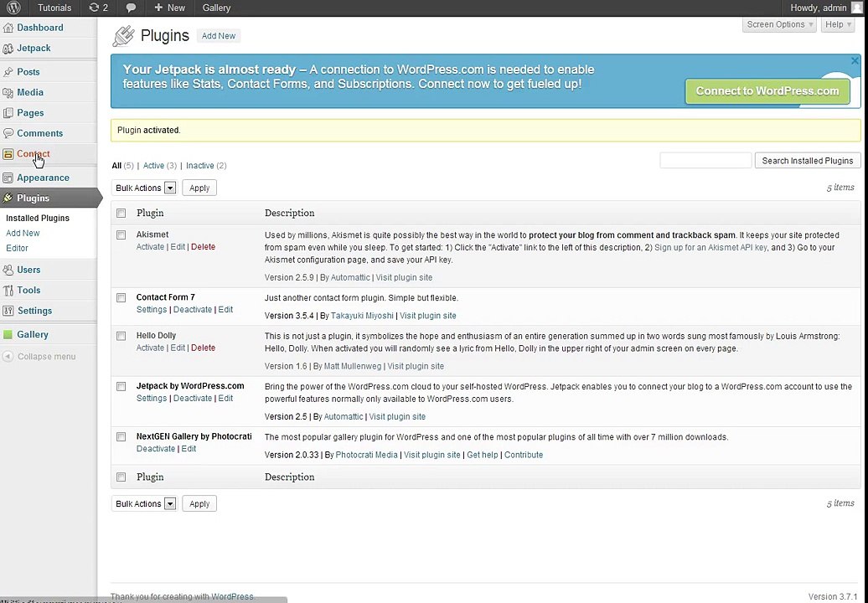Deactivate the NextGEN Gallery plugin
Viewport: 868px width, 603px height.
[x=156, y=449]
